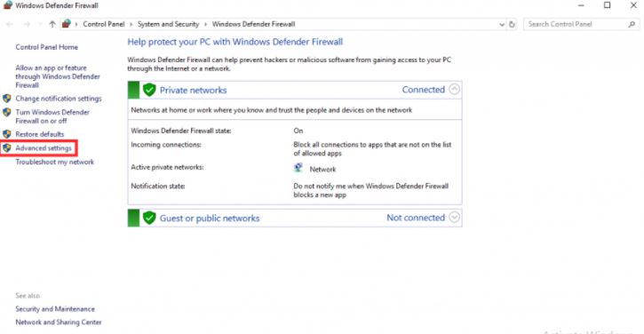The height and width of the screenshot is (334, 644).
Task: Collapse the Private networks section
Action: [454, 89]
